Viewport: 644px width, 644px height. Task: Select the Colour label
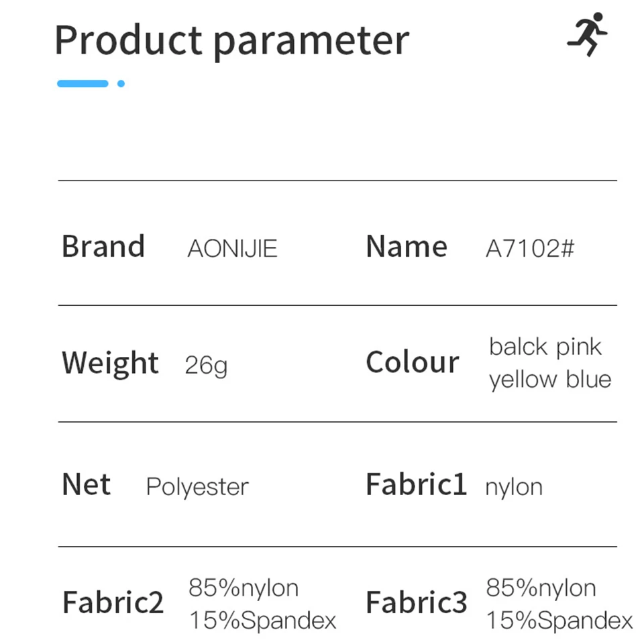tap(413, 363)
